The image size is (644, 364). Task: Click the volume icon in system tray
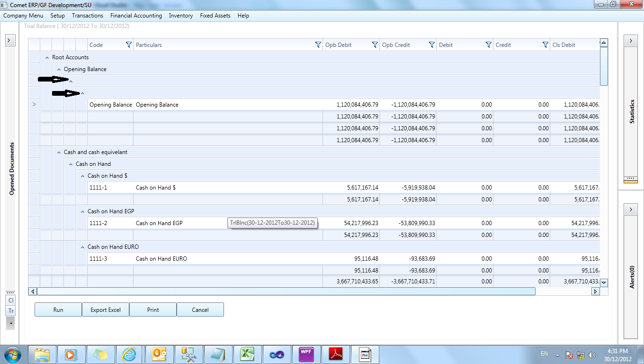click(591, 355)
